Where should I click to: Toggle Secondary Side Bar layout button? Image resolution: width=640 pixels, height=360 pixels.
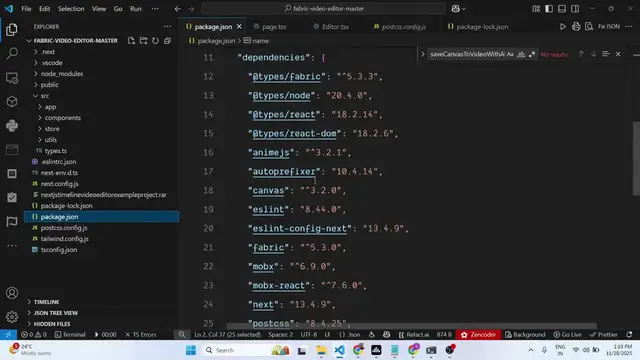click(575, 9)
